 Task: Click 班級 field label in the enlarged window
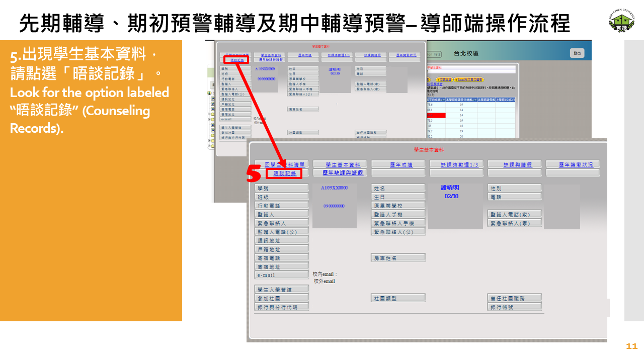point(282,197)
